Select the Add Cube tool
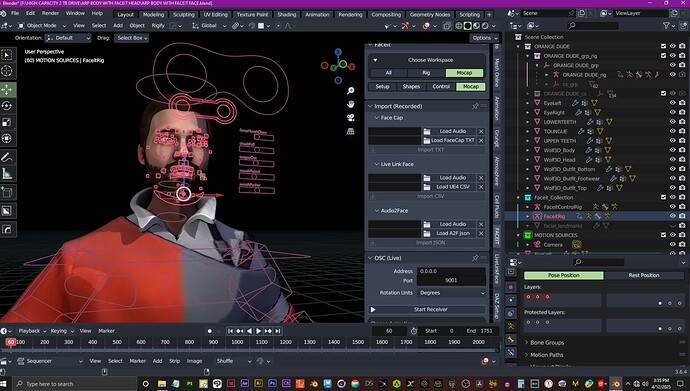690x391 pixels. click(7, 192)
